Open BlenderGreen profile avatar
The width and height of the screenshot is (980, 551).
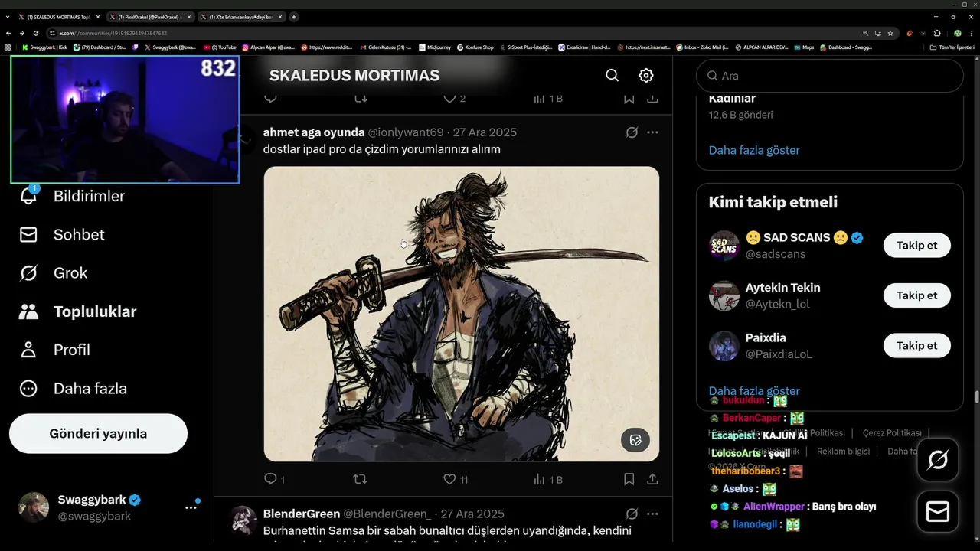243,518
